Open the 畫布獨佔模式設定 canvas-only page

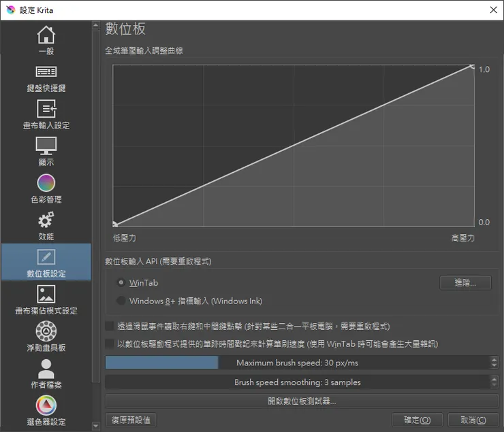coord(46,299)
